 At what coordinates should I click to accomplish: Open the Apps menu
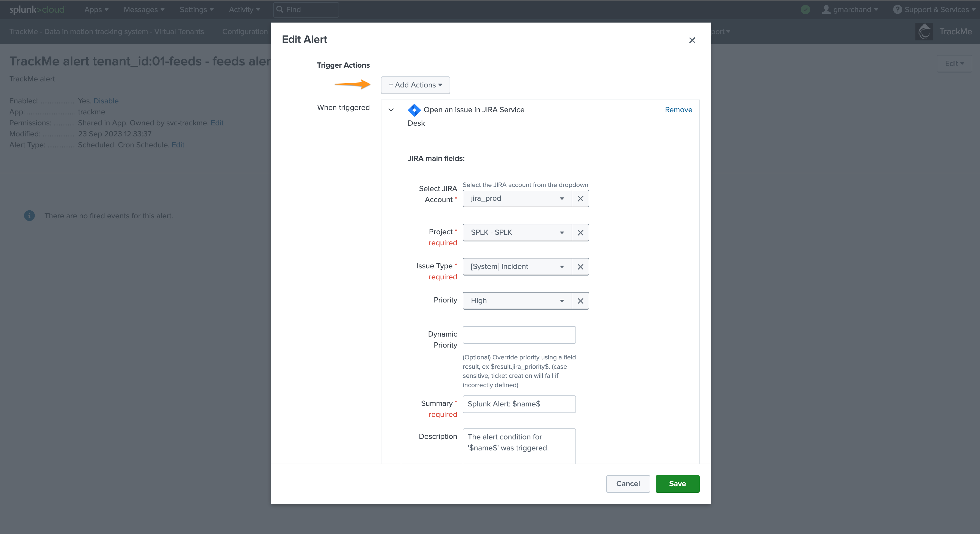pyautogui.click(x=96, y=10)
